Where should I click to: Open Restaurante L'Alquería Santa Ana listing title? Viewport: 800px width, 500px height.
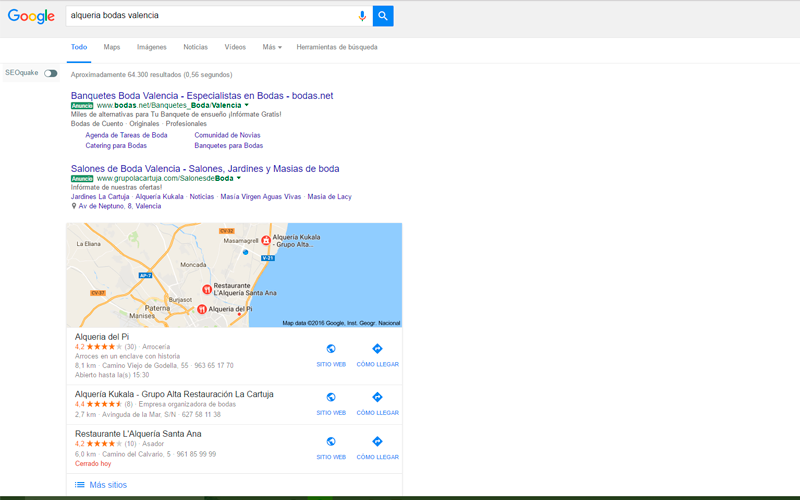[138, 434]
